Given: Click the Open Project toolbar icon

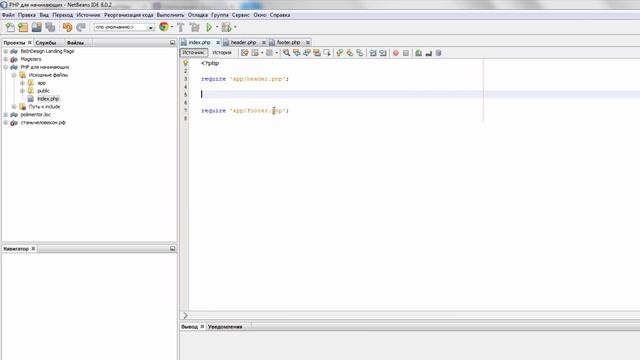Looking at the screenshot, I should [36, 27].
